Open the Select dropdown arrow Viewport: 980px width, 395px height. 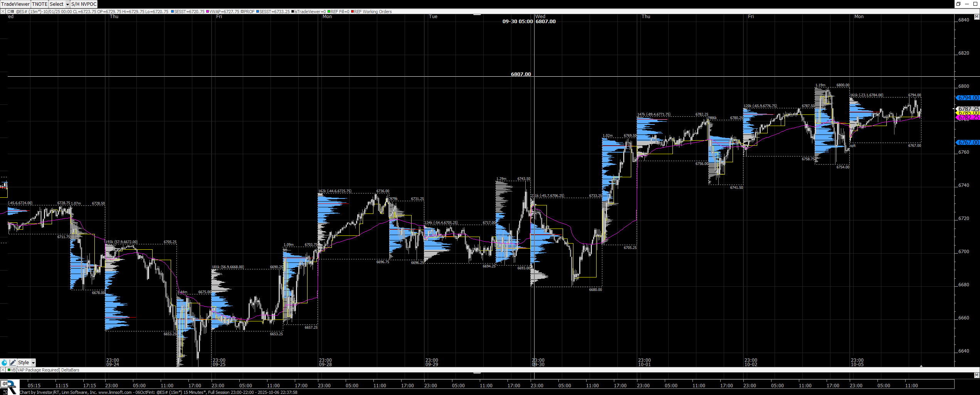tap(67, 4)
